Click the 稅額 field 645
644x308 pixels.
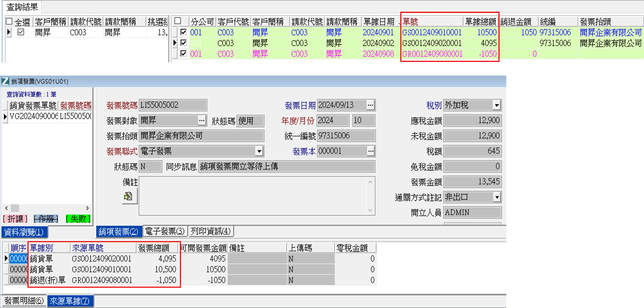tap(472, 151)
